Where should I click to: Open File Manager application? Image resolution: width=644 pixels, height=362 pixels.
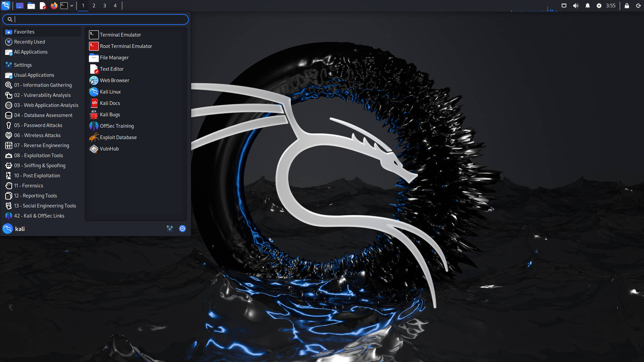click(114, 57)
